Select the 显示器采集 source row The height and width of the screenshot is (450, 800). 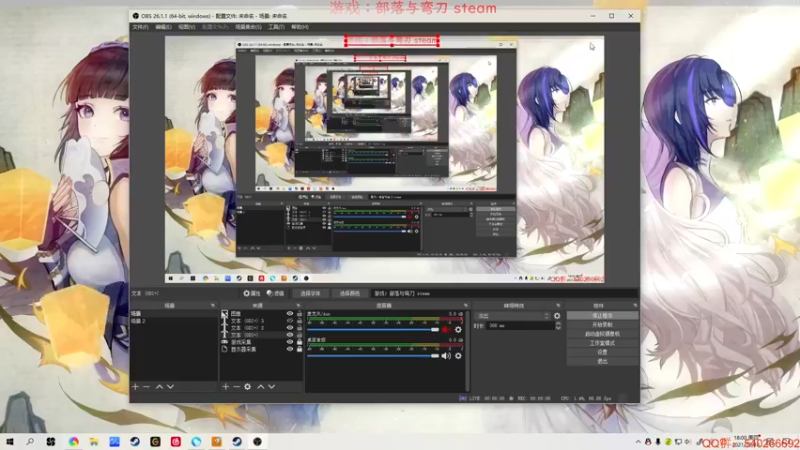click(x=260, y=349)
